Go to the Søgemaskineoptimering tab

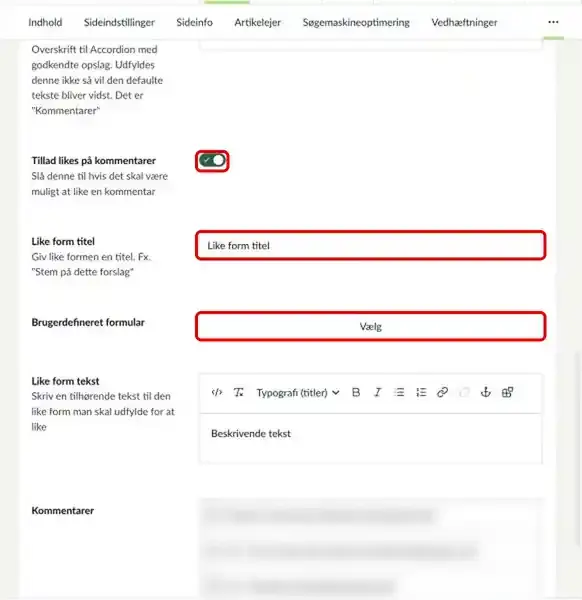click(356, 23)
